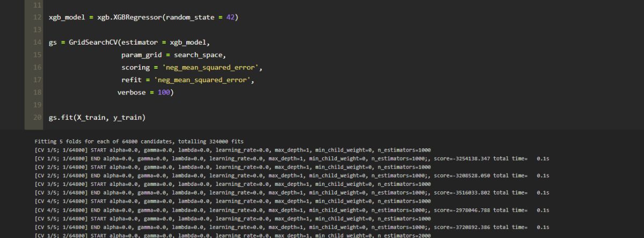Click line number 11 in the gutter
The height and width of the screenshot is (238, 644).
pyautogui.click(x=36, y=4)
